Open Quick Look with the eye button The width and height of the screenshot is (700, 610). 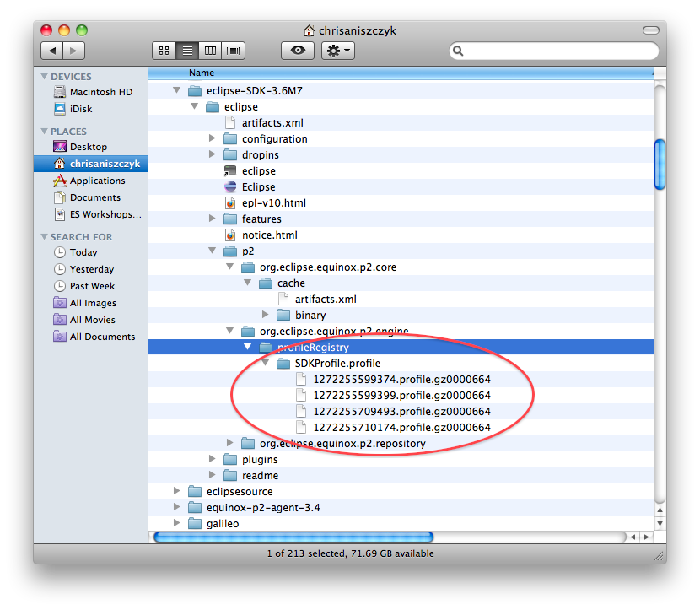pyautogui.click(x=298, y=51)
